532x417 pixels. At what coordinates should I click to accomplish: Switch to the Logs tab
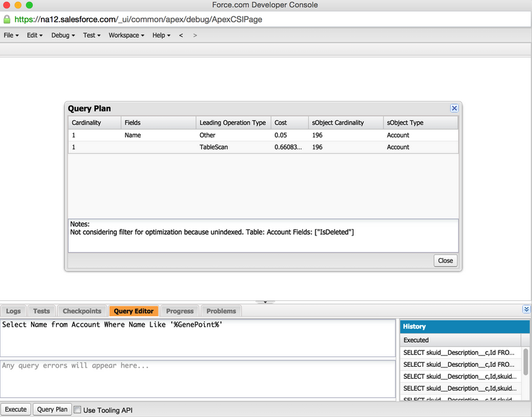[13, 311]
